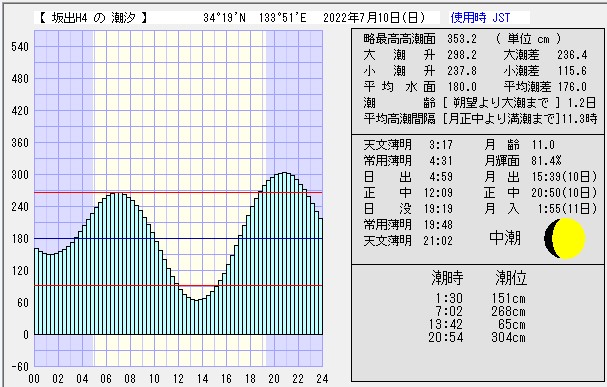Screen dimensions: 607x387
Task: Click the 小潮升 value 237.8
Action: click(x=462, y=71)
